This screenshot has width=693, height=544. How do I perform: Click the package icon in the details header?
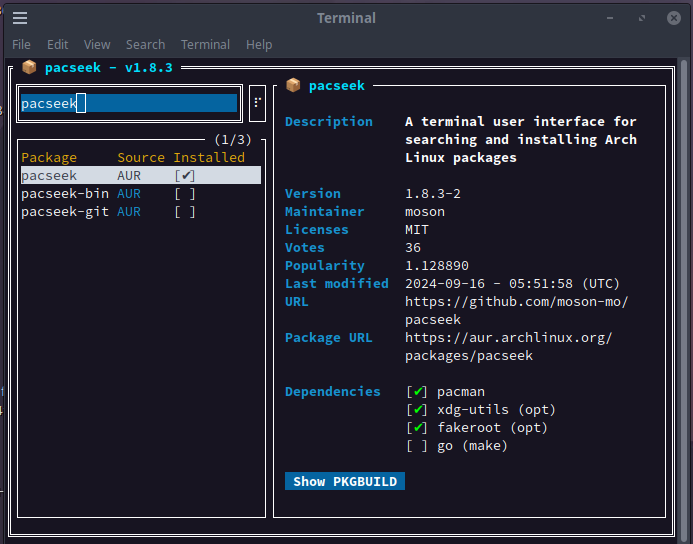293,85
